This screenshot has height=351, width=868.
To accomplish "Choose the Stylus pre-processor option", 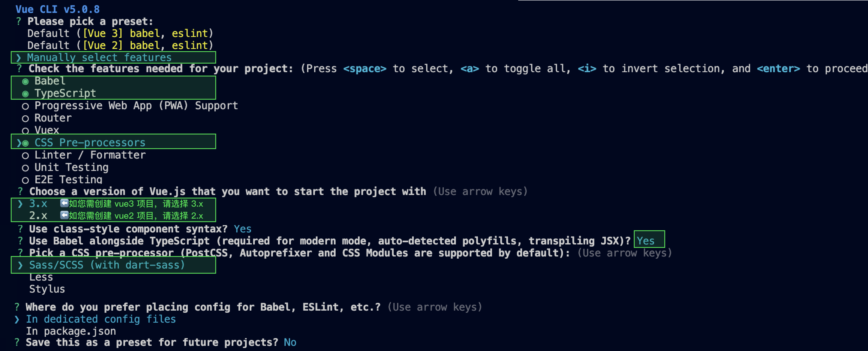I will click(47, 289).
